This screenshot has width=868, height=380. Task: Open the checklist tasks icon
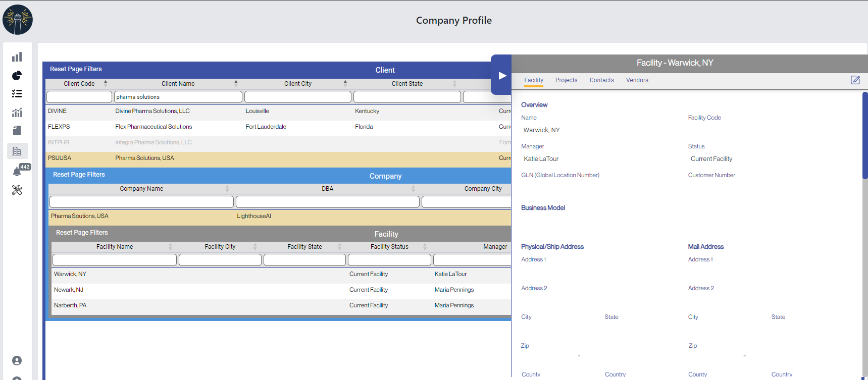point(17,94)
